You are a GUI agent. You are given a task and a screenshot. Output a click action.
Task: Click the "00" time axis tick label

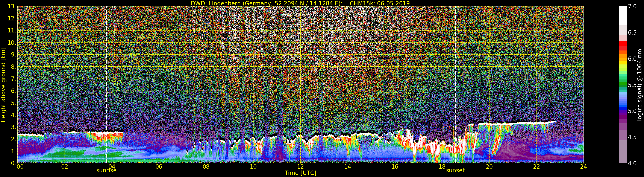tap(20, 167)
